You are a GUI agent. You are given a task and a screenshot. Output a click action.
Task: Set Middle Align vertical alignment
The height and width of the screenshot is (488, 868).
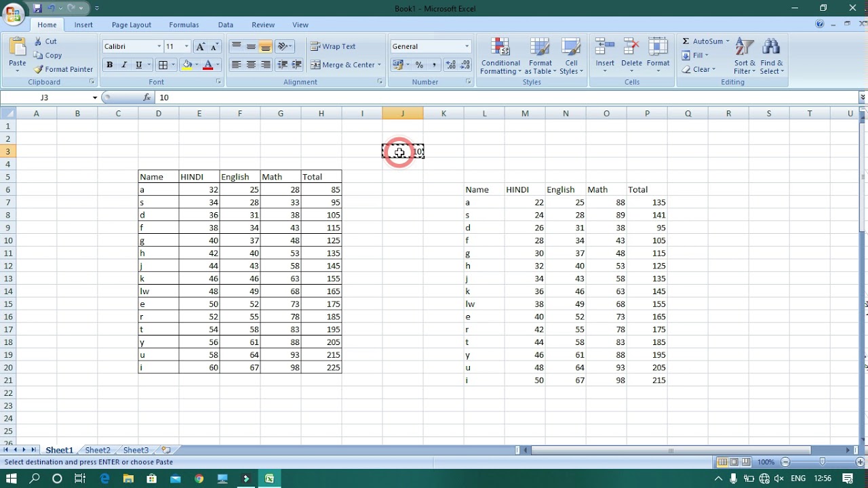251,47
